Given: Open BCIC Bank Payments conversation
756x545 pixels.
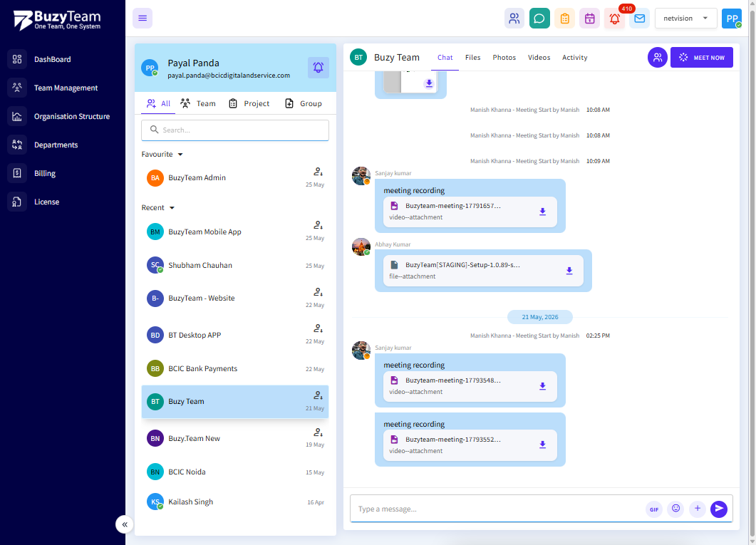Looking at the screenshot, I should coord(235,368).
